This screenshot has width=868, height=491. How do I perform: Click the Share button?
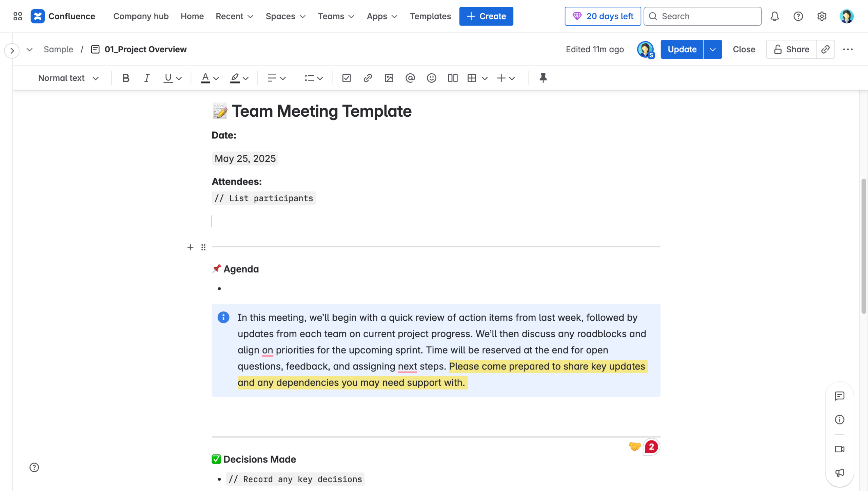click(x=791, y=50)
